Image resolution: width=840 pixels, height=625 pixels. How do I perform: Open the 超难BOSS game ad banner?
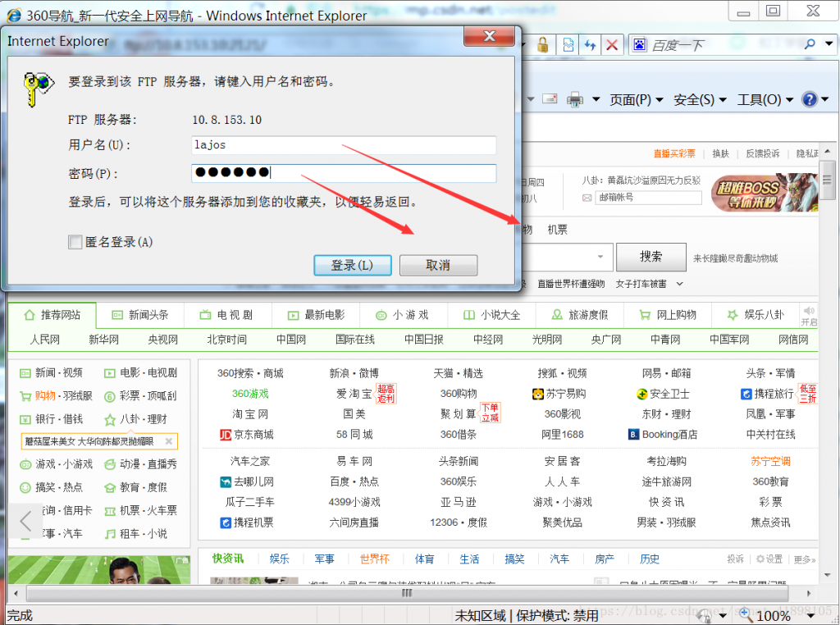tap(765, 193)
